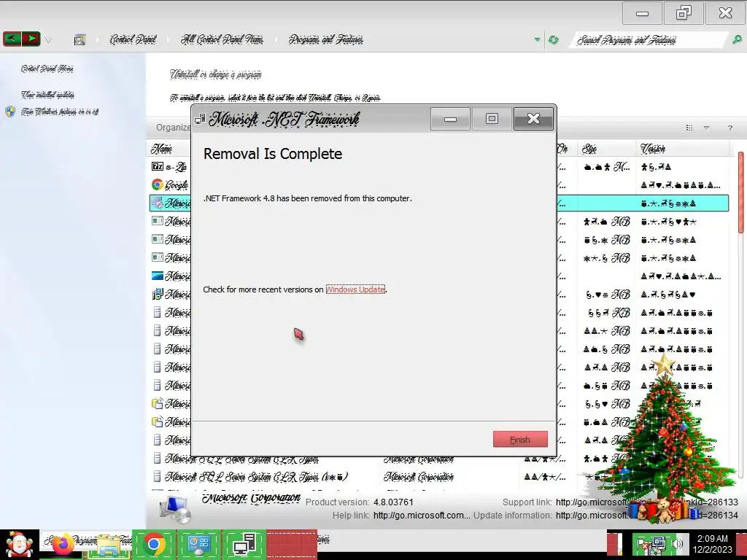Click product version 4.8.03761 text
The image size is (747, 560).
point(393,502)
